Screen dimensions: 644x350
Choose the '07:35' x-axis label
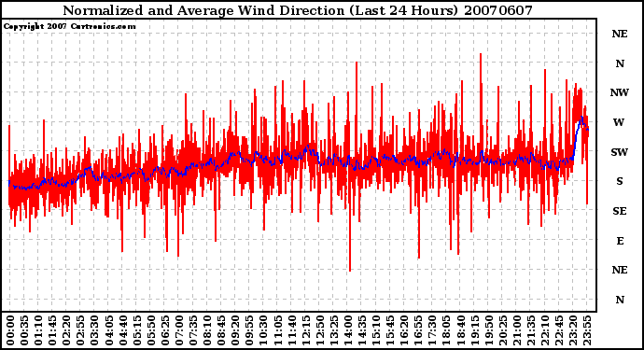click(192, 330)
